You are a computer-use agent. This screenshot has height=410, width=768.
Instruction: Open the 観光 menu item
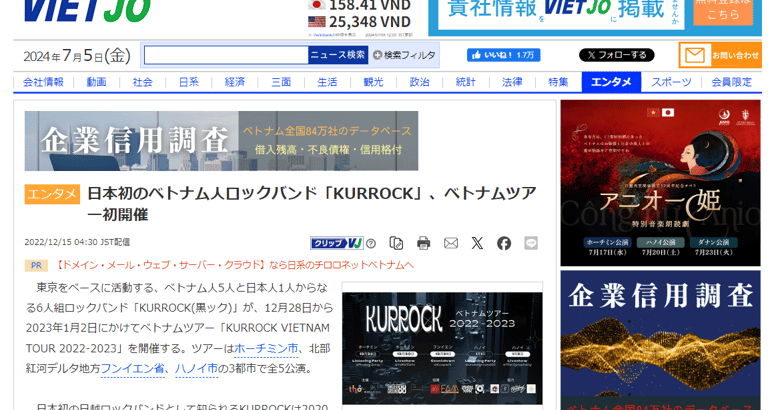pyautogui.click(x=373, y=82)
